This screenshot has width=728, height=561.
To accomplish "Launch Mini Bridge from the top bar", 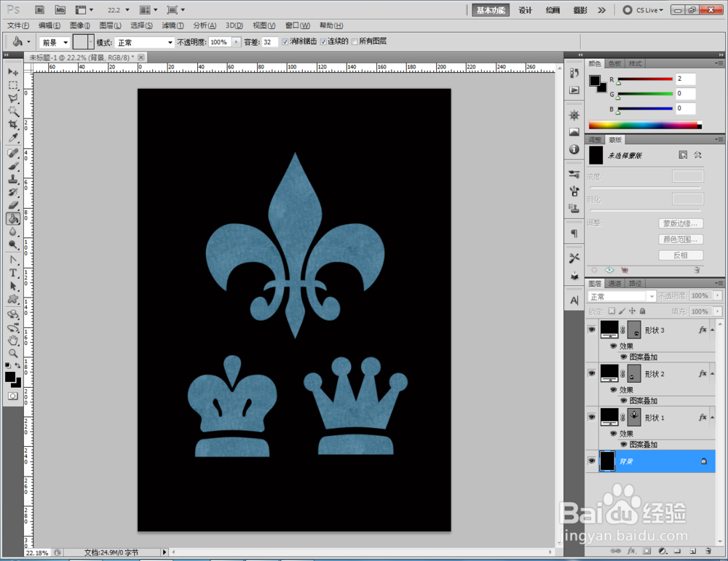I will tap(60, 9).
